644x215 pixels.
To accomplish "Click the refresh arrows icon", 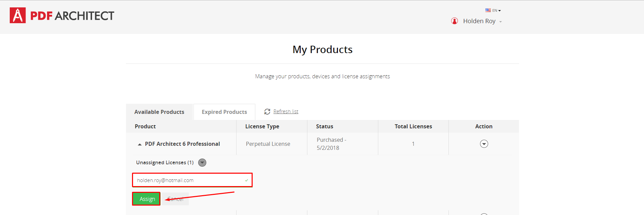I will (x=267, y=112).
